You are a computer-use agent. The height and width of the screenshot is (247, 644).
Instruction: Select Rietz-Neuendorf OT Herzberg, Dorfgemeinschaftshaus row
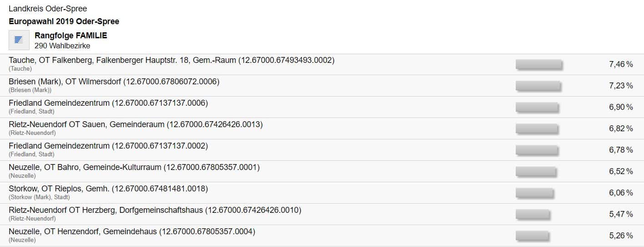coord(155,210)
